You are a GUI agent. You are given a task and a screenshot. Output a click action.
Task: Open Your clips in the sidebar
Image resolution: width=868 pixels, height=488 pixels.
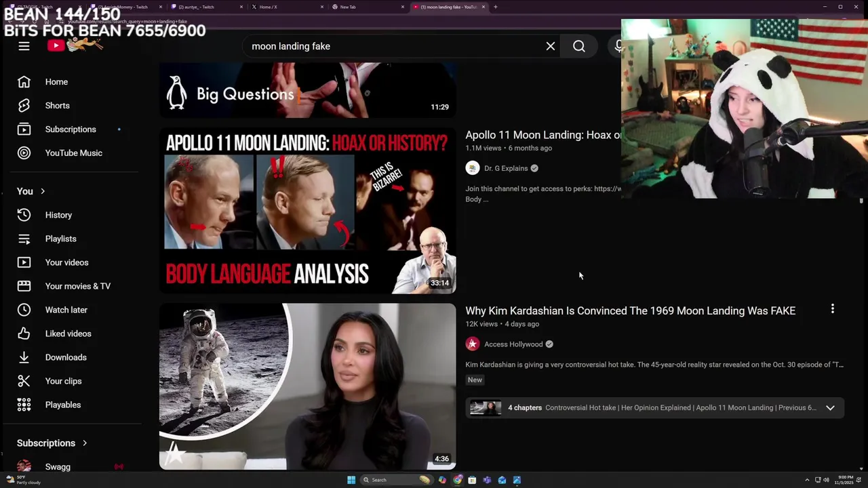tap(71, 381)
